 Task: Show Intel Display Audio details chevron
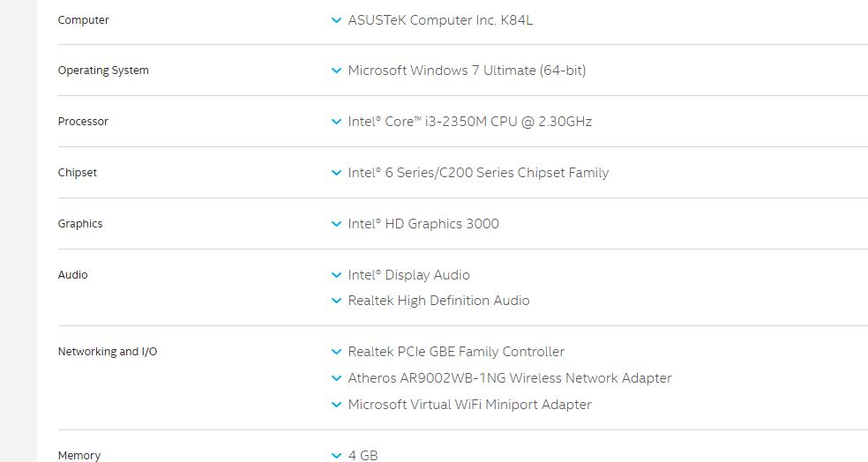[x=336, y=275]
